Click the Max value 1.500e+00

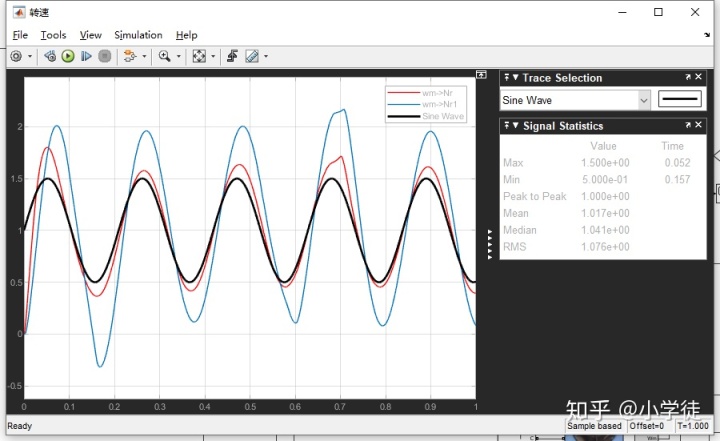click(x=605, y=163)
